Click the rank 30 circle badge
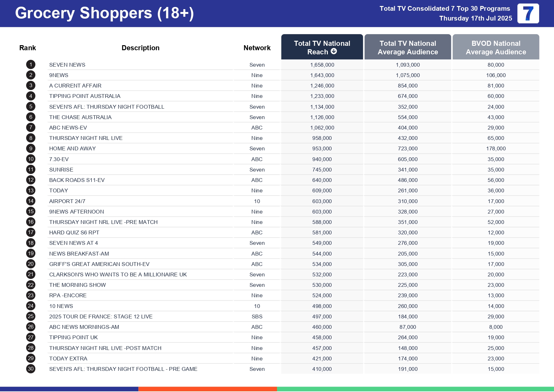 31,369
